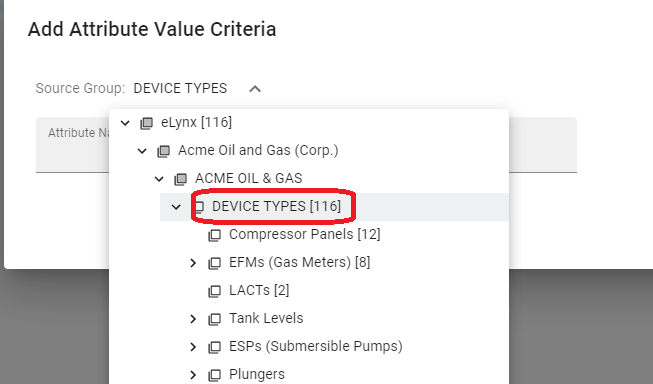Screen dimensions: 653x384
Task: Expand the EFMs (Gas Meters) node
Action: (x=193, y=263)
